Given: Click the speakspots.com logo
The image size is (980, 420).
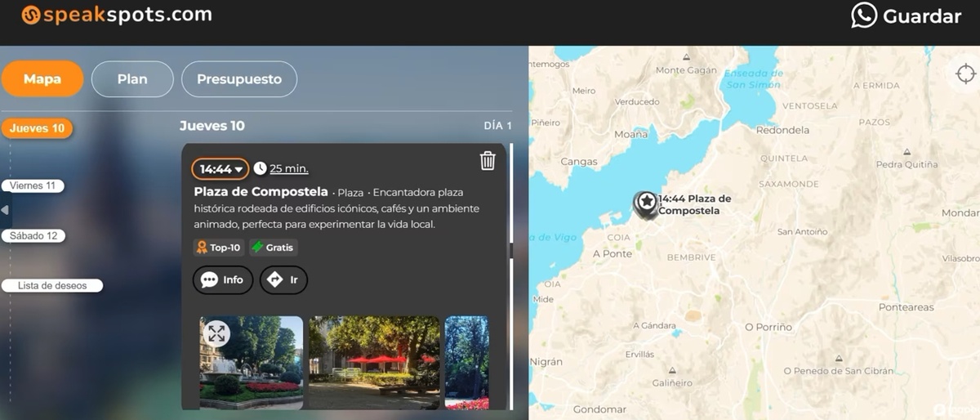Looking at the screenshot, I should [117, 15].
